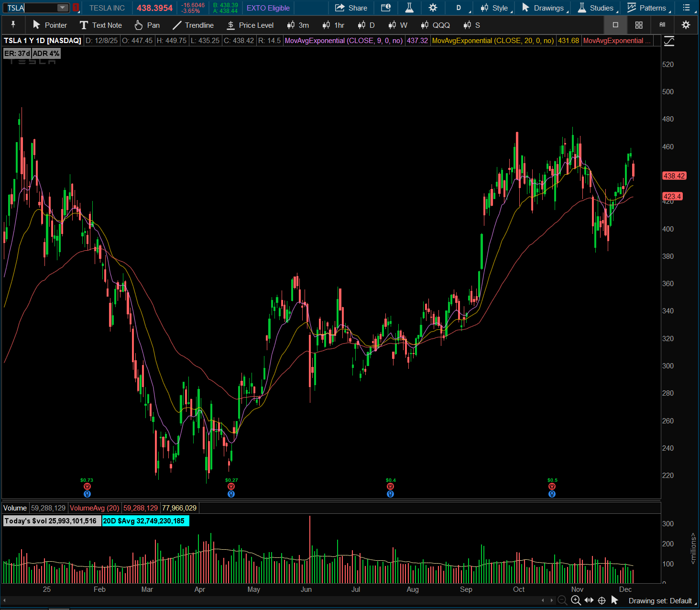Click the last price 438.3954
700x610 pixels.
154,8
